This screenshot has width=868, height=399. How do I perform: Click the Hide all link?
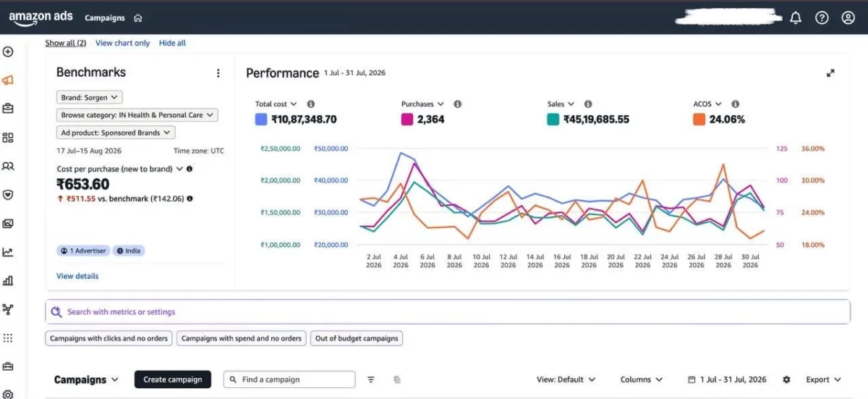click(172, 43)
